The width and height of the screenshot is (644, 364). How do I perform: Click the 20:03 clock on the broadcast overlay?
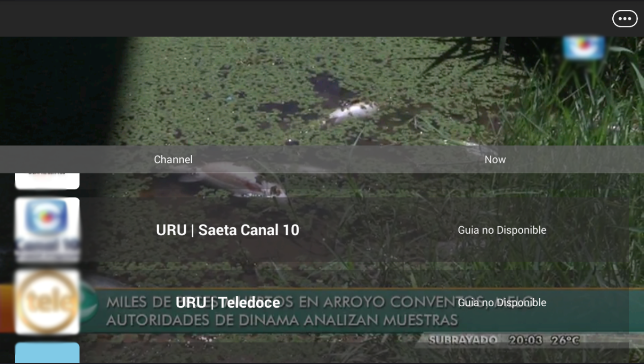(526, 340)
